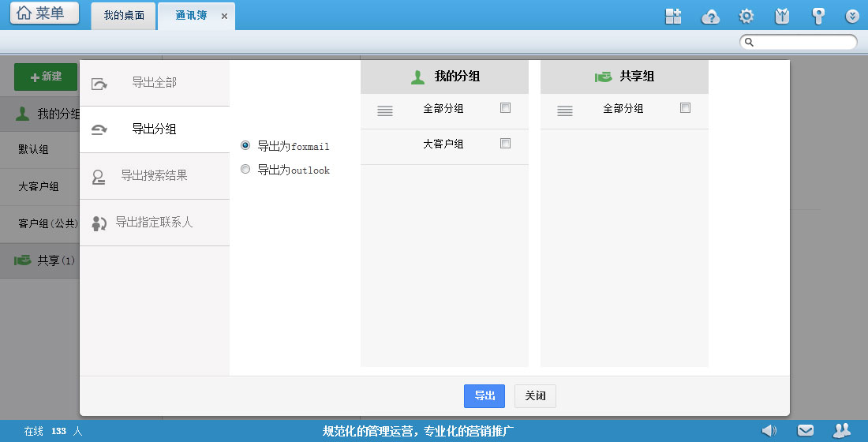Click the contacts people icon in status bar
The height and width of the screenshot is (442, 868).
point(841,430)
